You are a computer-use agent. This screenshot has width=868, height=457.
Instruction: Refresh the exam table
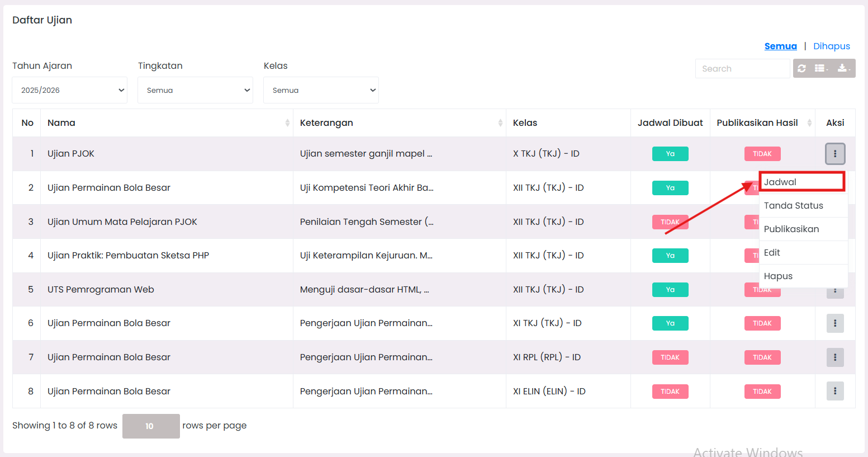tap(802, 68)
